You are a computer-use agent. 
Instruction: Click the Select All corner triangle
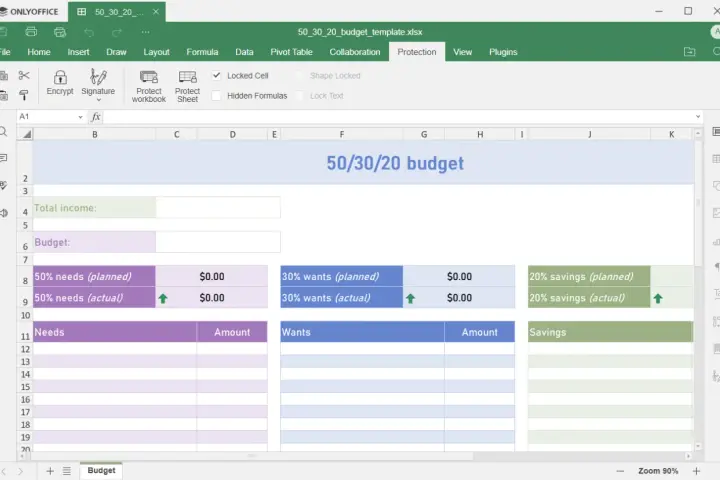tap(26, 134)
